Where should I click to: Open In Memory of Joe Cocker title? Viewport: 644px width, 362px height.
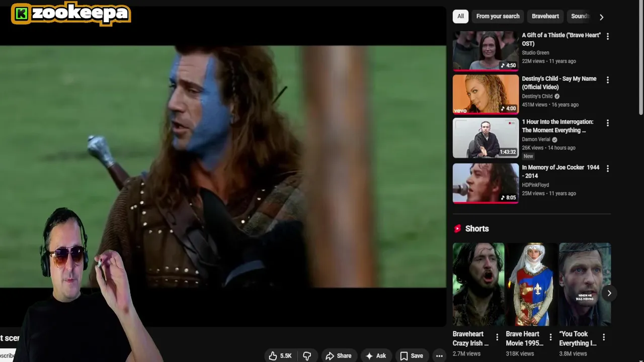560,171
